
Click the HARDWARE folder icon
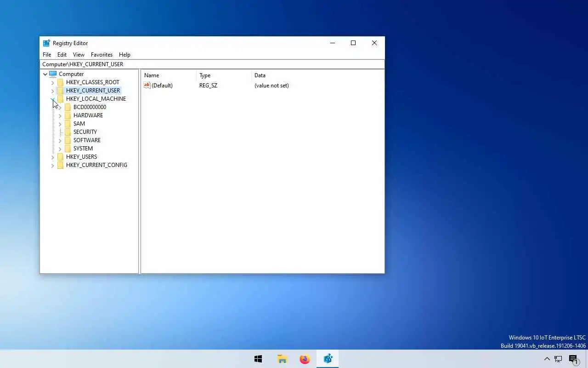tap(68, 115)
